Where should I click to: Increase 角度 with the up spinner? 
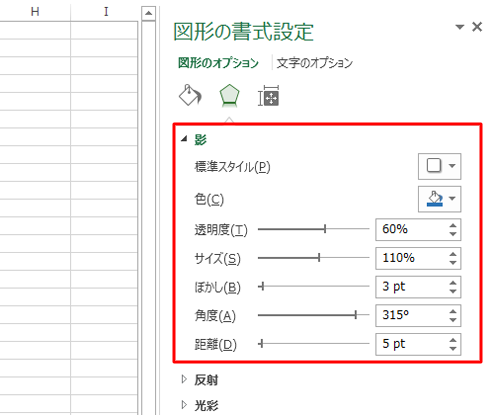pyautogui.click(x=453, y=311)
